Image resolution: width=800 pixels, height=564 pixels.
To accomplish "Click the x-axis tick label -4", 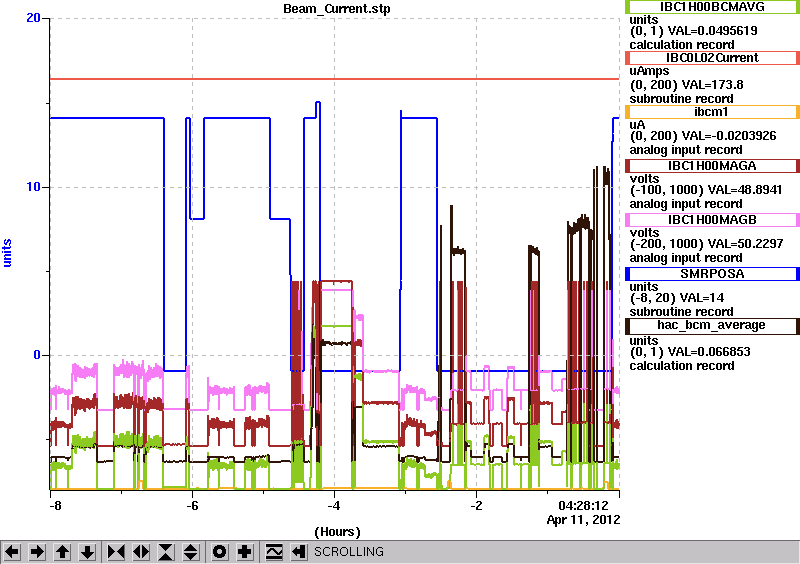I will point(334,506).
